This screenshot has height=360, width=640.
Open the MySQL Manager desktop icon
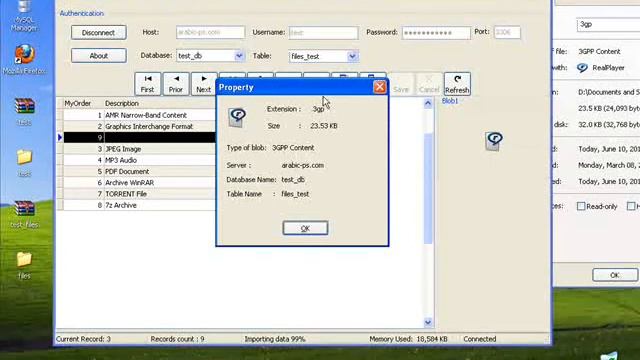[x=24, y=16]
